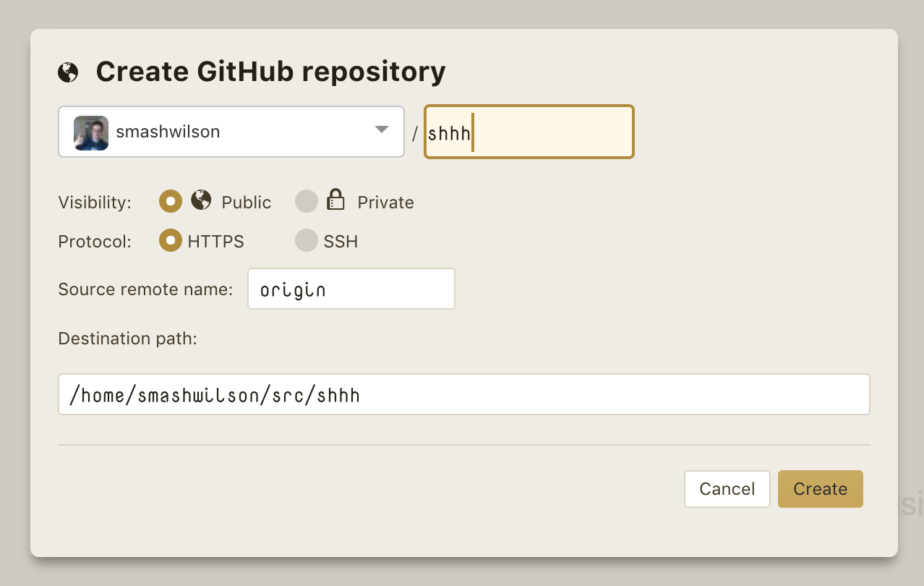Image resolution: width=924 pixels, height=586 pixels.
Task: Click the Public label text
Action: (x=247, y=203)
